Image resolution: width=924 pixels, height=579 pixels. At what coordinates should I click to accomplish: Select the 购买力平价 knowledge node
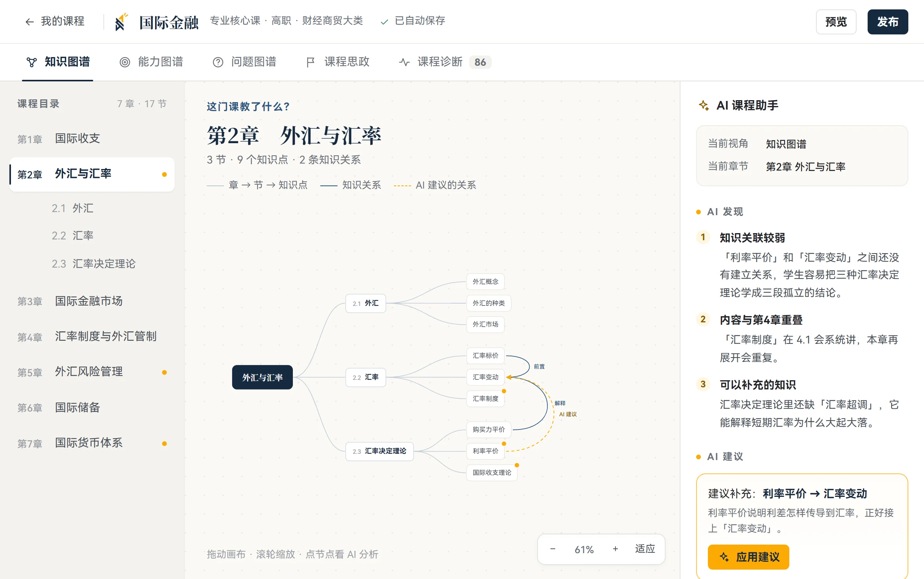click(x=489, y=430)
